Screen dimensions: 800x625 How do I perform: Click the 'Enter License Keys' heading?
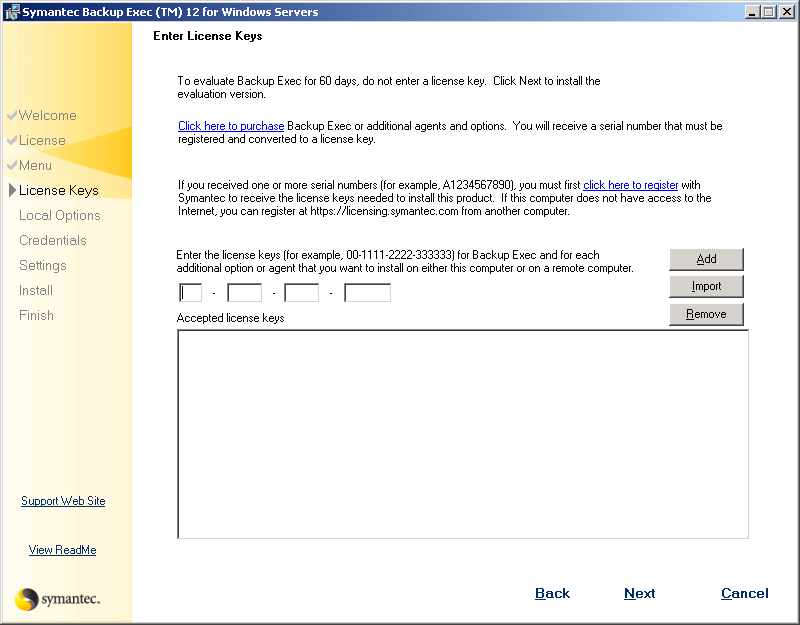point(208,36)
